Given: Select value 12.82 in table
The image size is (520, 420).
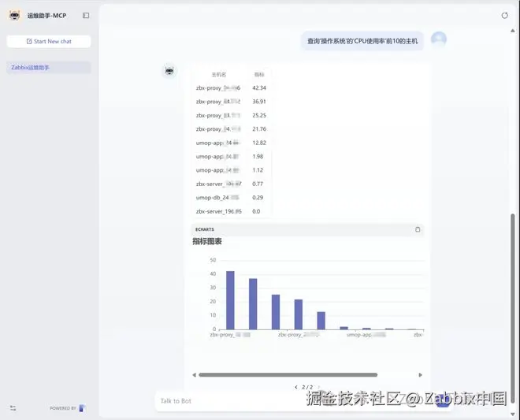Looking at the screenshot, I should pyautogui.click(x=259, y=143).
